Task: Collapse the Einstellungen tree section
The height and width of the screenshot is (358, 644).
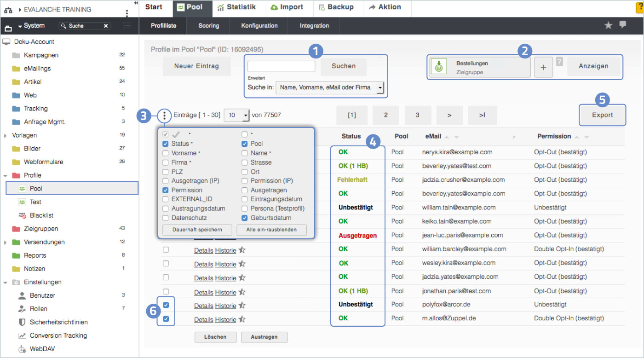Action: coord(5,283)
